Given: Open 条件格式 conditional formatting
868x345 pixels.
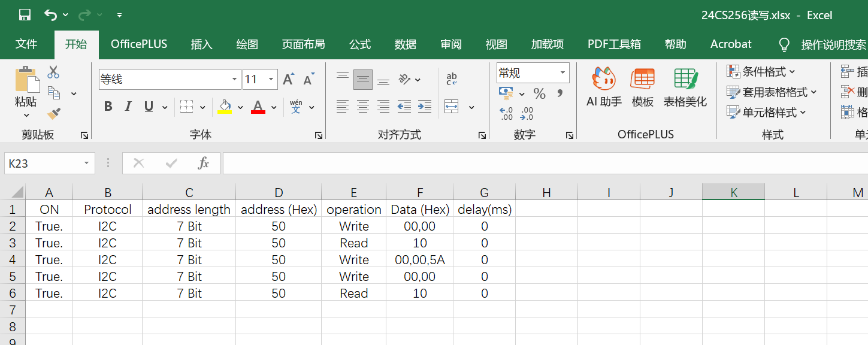Looking at the screenshot, I should pos(761,72).
